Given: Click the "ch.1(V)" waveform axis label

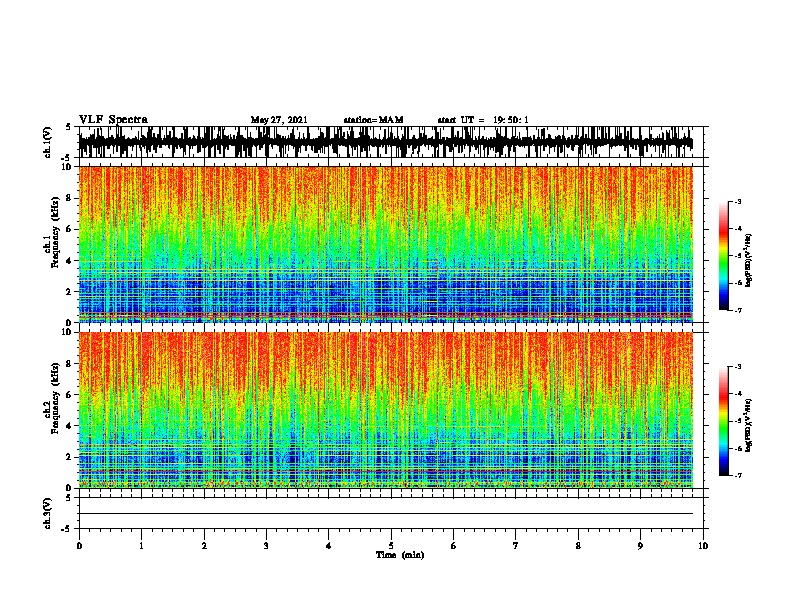Looking at the screenshot, I should pyautogui.click(x=47, y=142).
